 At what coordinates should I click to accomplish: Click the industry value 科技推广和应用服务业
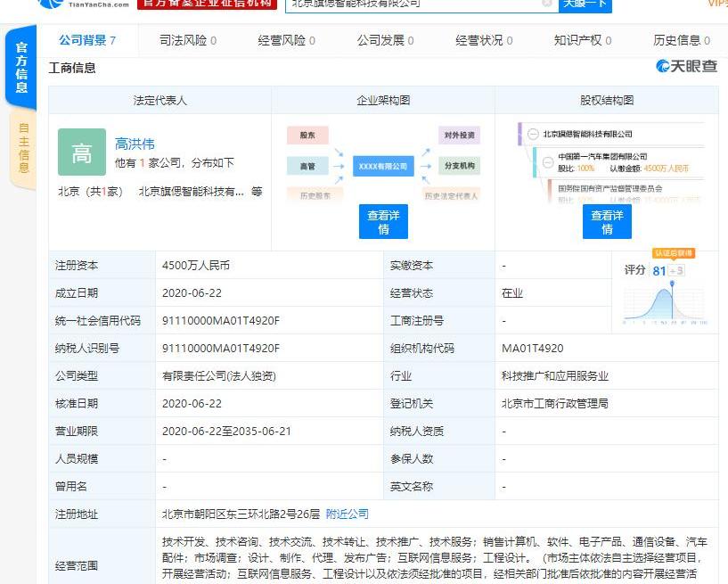click(555, 376)
